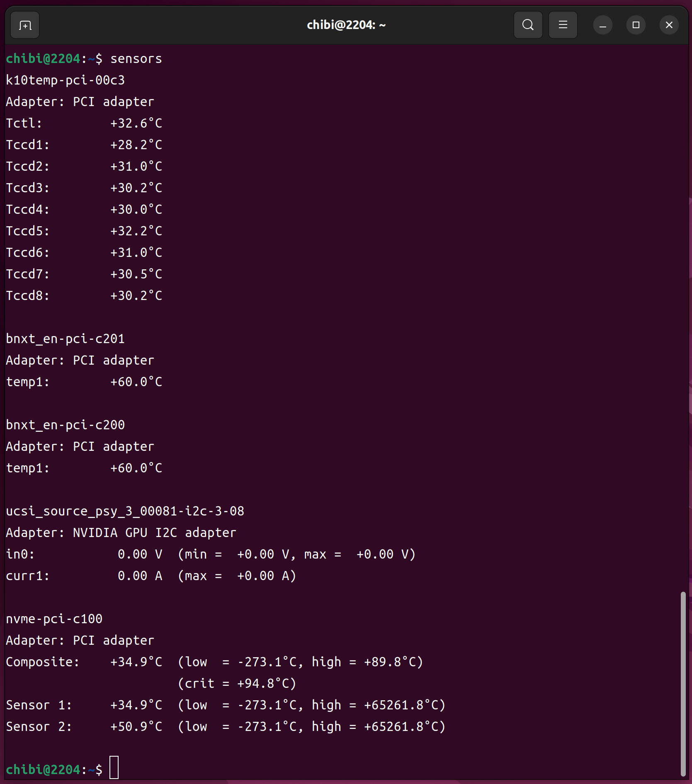Open a new terminal tab
The image size is (692, 784).
point(25,25)
